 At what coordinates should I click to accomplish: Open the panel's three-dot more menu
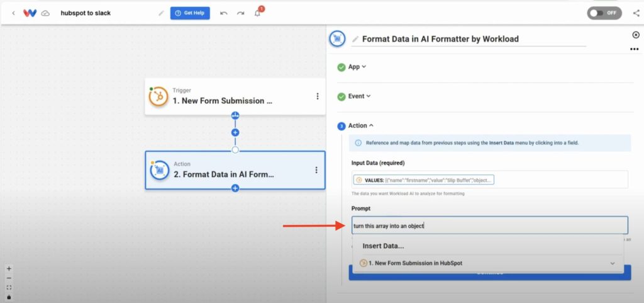click(635, 49)
